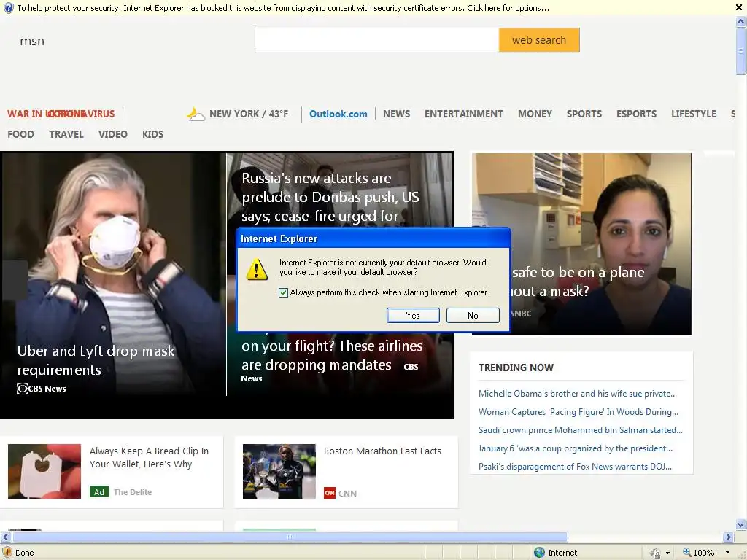Open 'Psaki's disparagement of Fox News' link
Screen dimensions: 747x560
coord(575,466)
